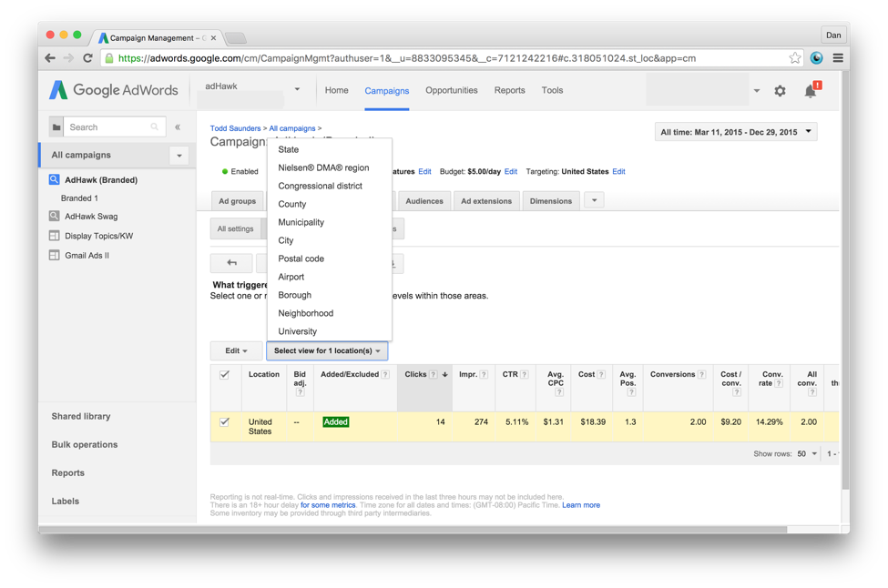Bookmark page with the star icon
Image resolution: width=888 pixels, height=588 pixels.
[x=795, y=57]
